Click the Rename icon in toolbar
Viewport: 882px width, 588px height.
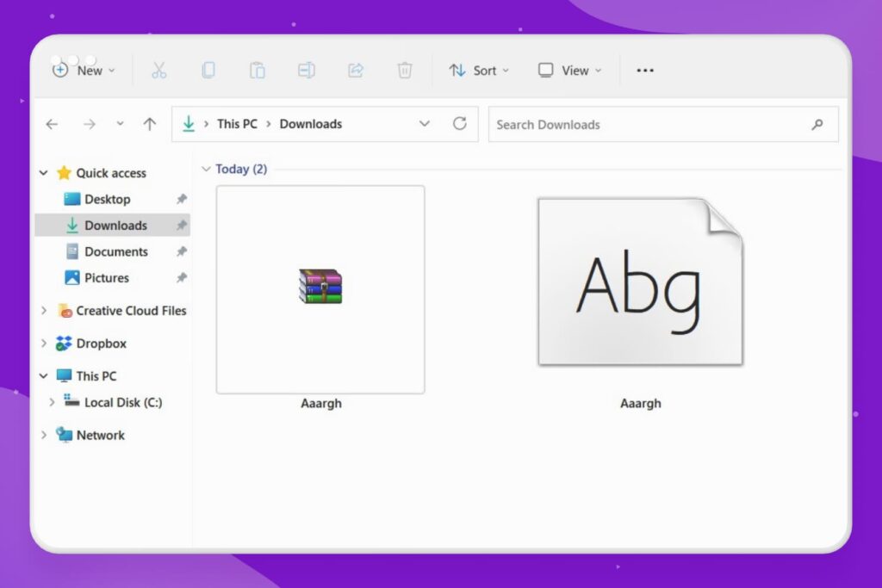[x=306, y=71]
